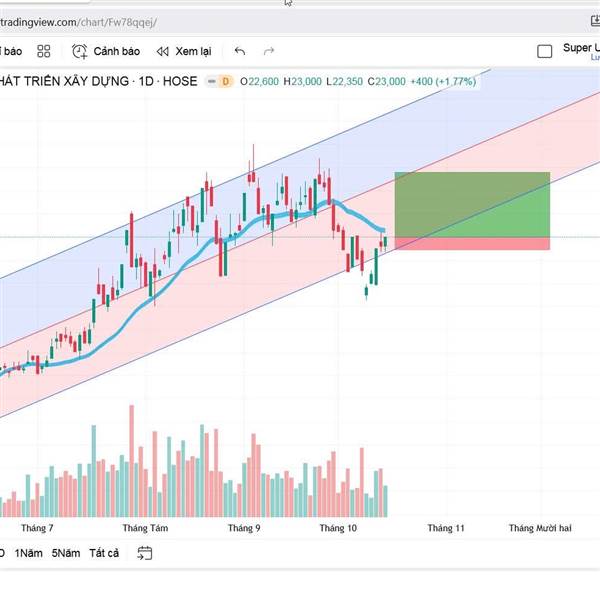
Task: Click the fullscreen square icon near Super
Action: tap(545, 51)
